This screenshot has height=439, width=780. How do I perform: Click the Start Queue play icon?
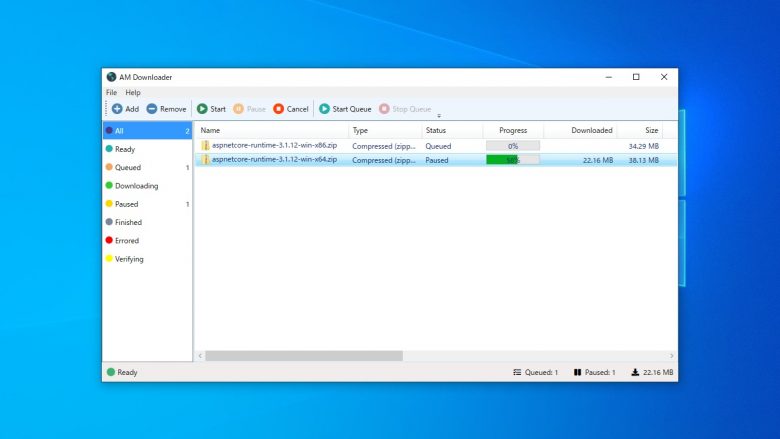pyautogui.click(x=324, y=109)
